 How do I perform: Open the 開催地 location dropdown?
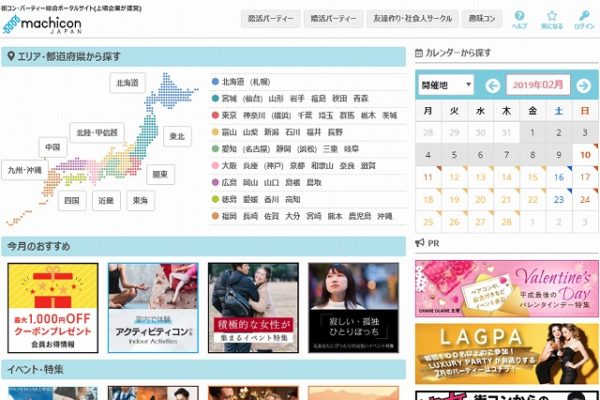click(x=446, y=85)
